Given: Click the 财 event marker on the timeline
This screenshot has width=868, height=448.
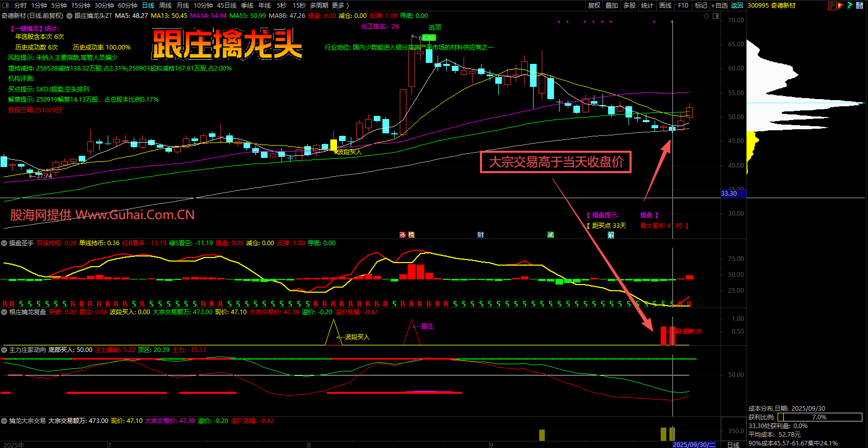Looking at the screenshot, I should point(480,235).
